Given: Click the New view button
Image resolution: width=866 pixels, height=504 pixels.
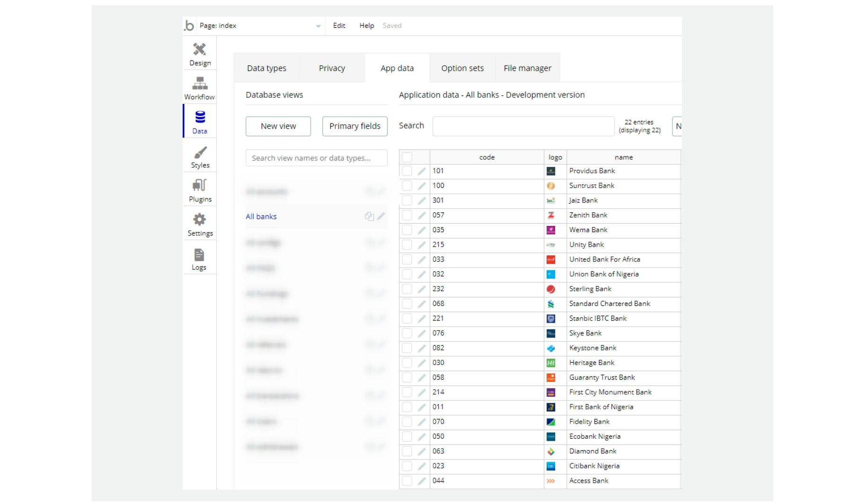Looking at the screenshot, I should pyautogui.click(x=278, y=126).
